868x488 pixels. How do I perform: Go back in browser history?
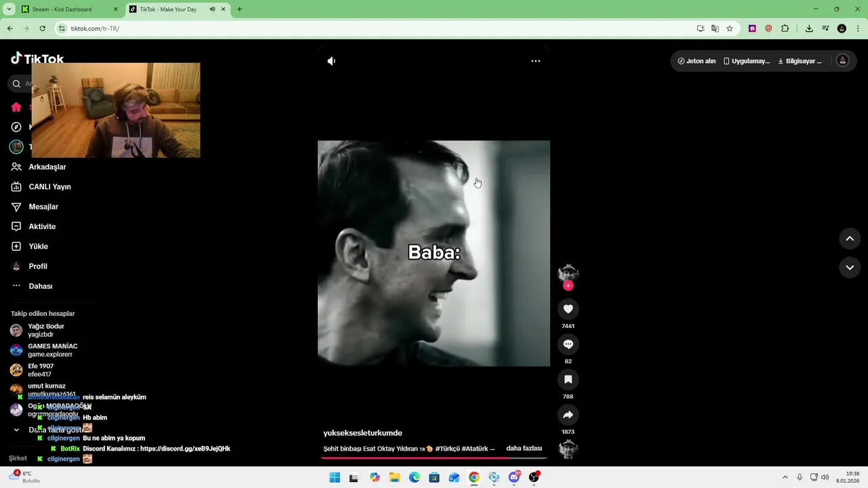coord(9,28)
